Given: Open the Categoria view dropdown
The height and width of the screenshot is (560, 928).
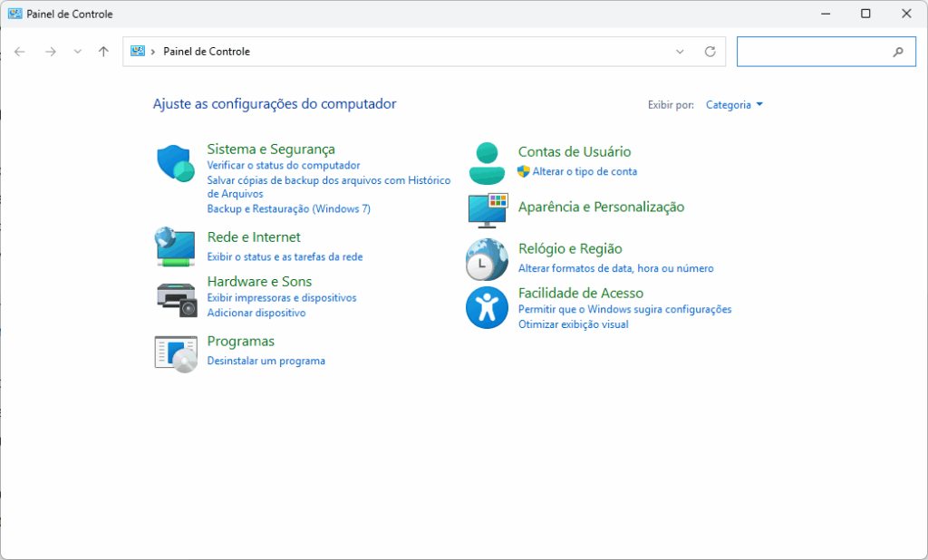Looking at the screenshot, I should coord(730,104).
